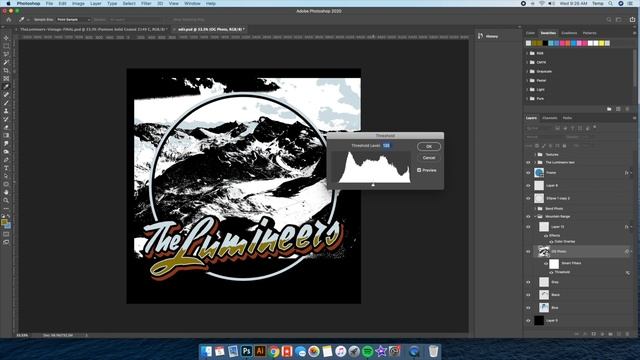Select the Brush tool
640x360 pixels.
tap(6, 103)
